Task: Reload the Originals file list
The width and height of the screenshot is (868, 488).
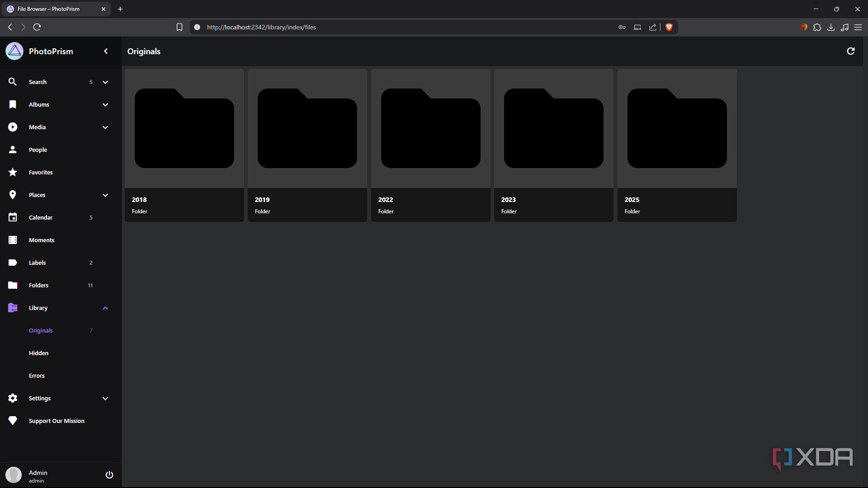Action: click(850, 52)
